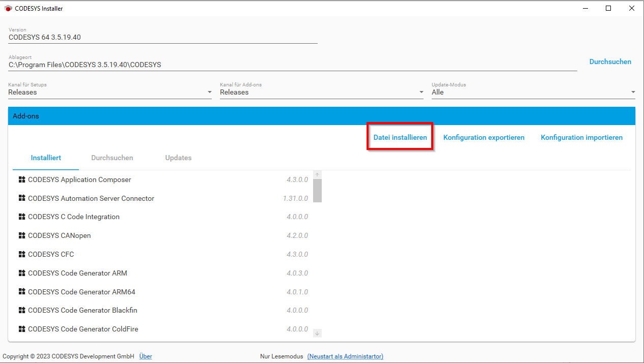Open the Kanal für Add-ons dropdown

(x=322, y=92)
